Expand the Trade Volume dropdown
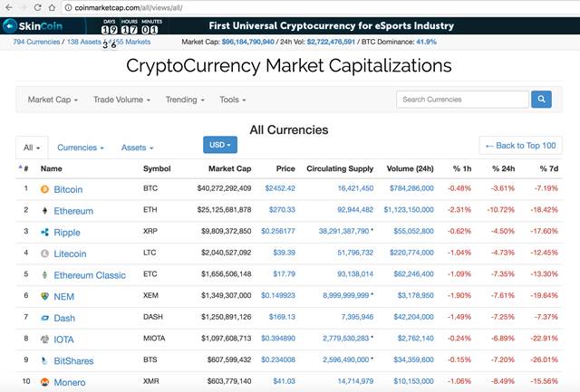The height and width of the screenshot is (392, 580). click(x=121, y=100)
